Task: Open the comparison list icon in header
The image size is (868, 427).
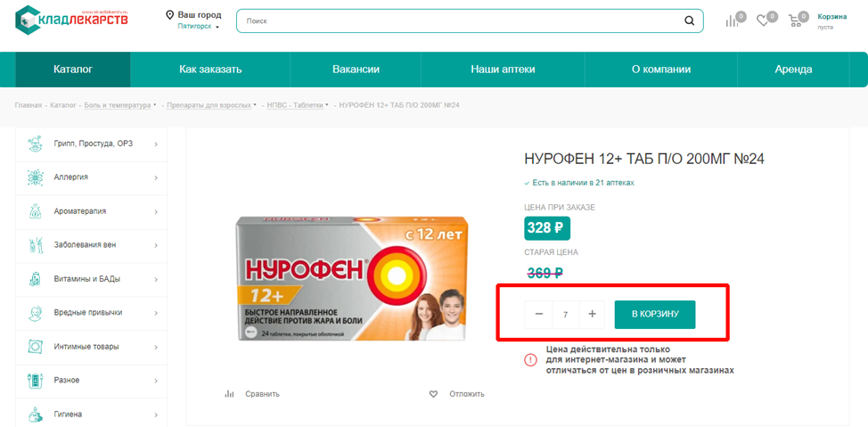Action: 732,21
